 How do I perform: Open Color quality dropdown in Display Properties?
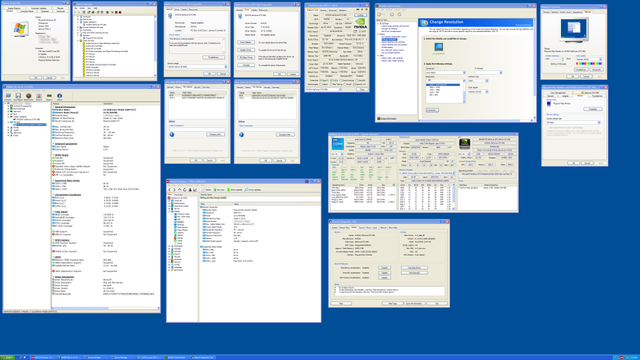[589, 59]
